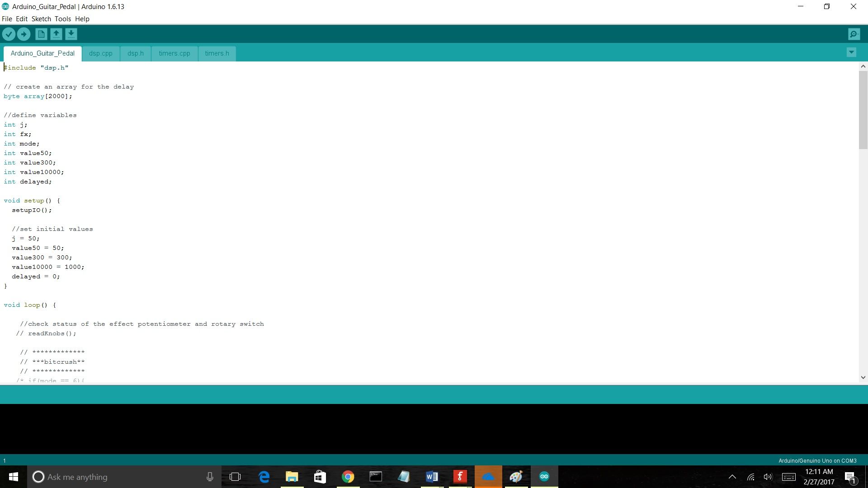This screenshot has width=868, height=488.
Task: Expand the tab options dropdown arrow
Action: coord(851,52)
